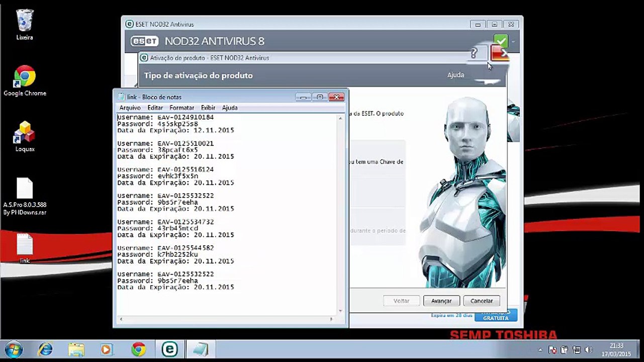Image resolution: width=644 pixels, height=362 pixels.
Task: Click Password 4s5skp25s8 line
Action: pos(157,124)
